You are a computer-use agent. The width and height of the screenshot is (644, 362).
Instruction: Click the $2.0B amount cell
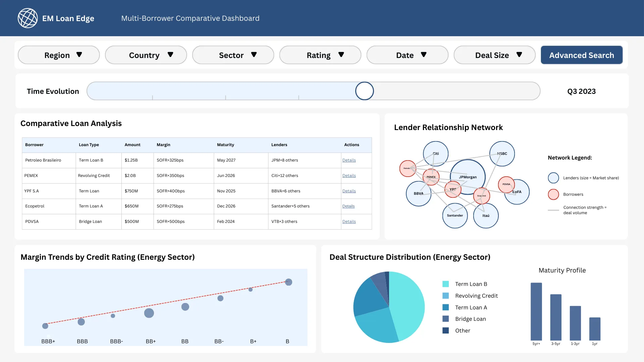(138, 176)
